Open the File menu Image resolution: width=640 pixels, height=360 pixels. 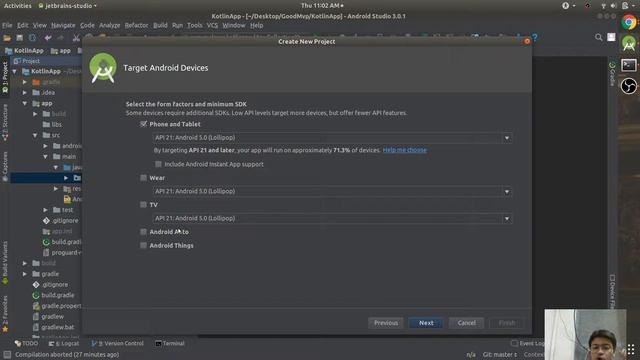[7, 25]
